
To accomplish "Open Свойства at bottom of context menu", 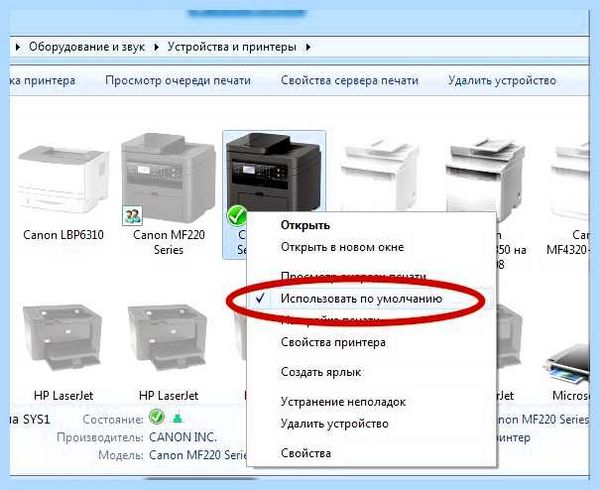I will coord(306,453).
